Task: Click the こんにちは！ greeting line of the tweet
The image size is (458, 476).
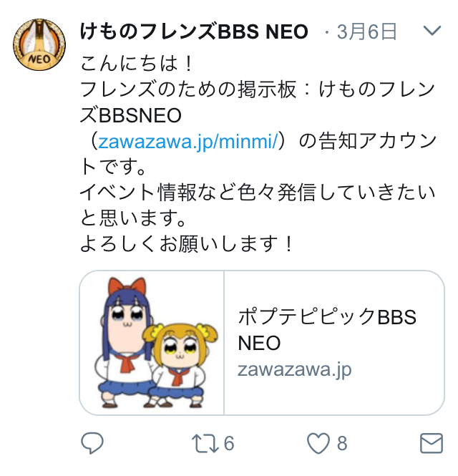Action: coord(136,64)
